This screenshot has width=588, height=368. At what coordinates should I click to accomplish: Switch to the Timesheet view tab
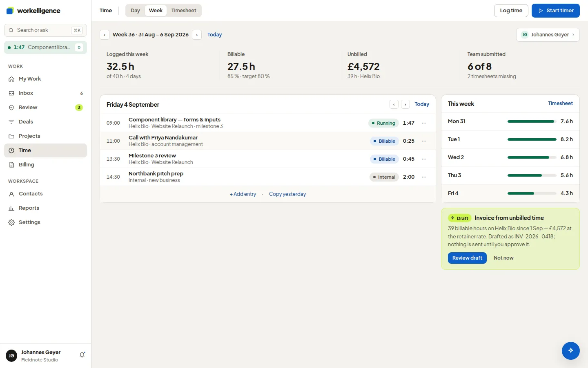(184, 11)
